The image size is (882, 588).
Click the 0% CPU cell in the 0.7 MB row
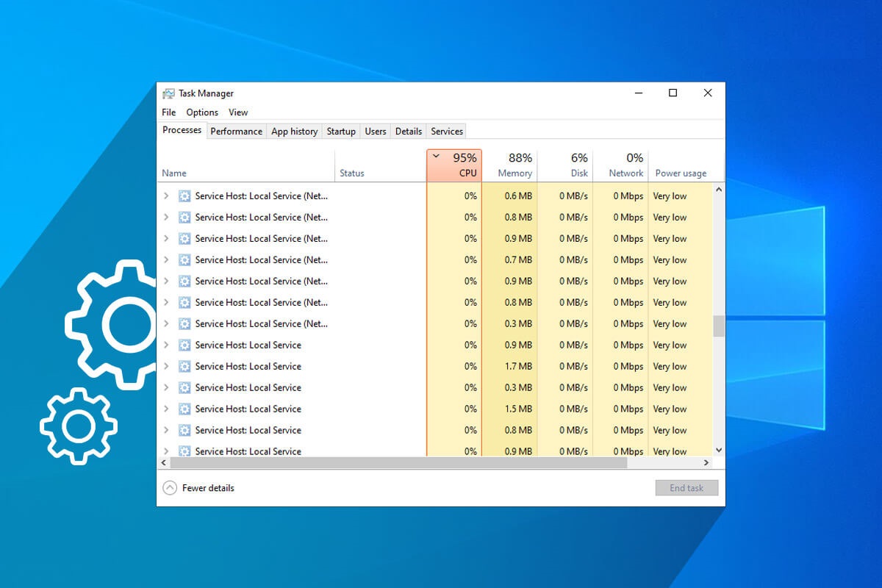point(454,259)
